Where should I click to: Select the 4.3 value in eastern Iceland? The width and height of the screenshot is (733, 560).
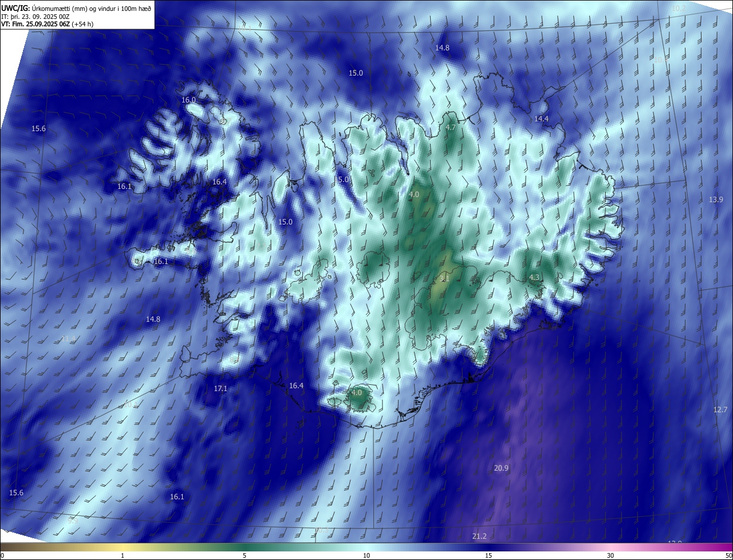[534, 277]
